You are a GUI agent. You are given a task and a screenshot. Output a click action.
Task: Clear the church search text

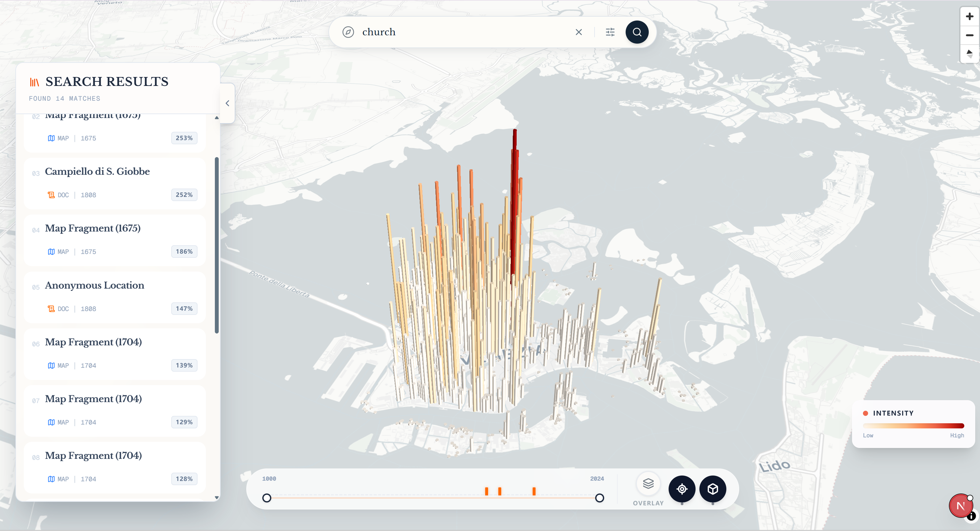tap(578, 32)
